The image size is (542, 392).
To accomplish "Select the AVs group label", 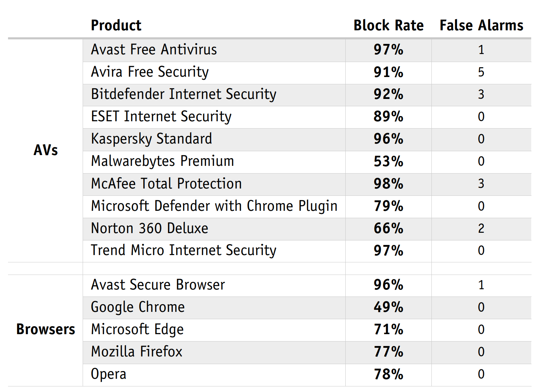I will (x=45, y=150).
